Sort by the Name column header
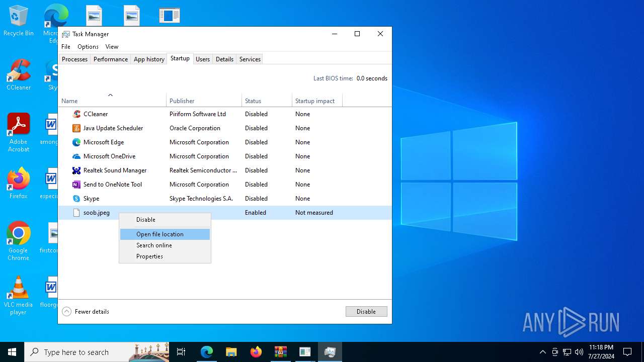The height and width of the screenshot is (362, 644). tap(112, 101)
